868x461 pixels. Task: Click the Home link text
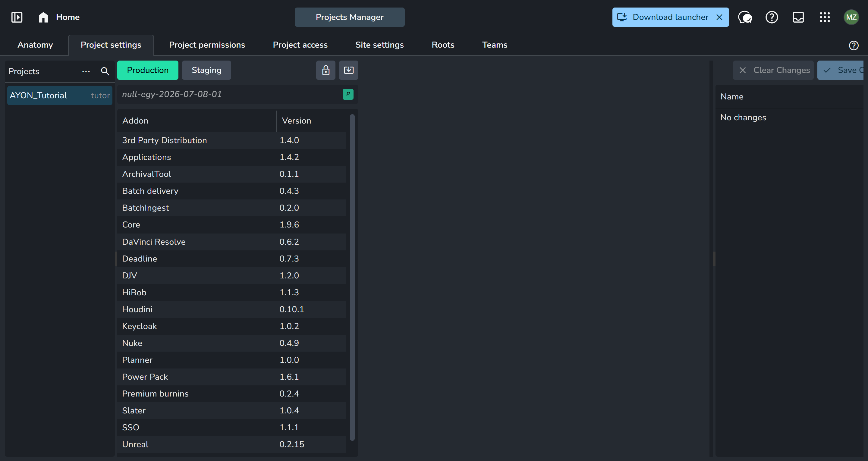coord(68,17)
